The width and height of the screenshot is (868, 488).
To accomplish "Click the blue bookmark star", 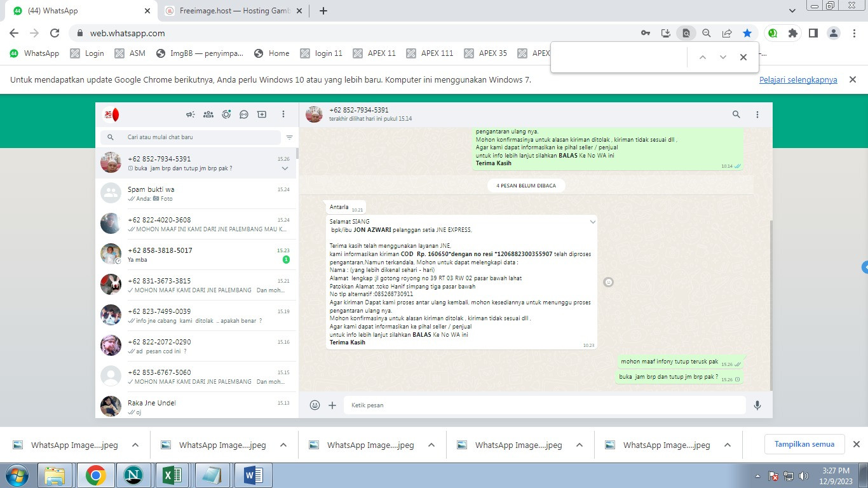I will coord(747,33).
